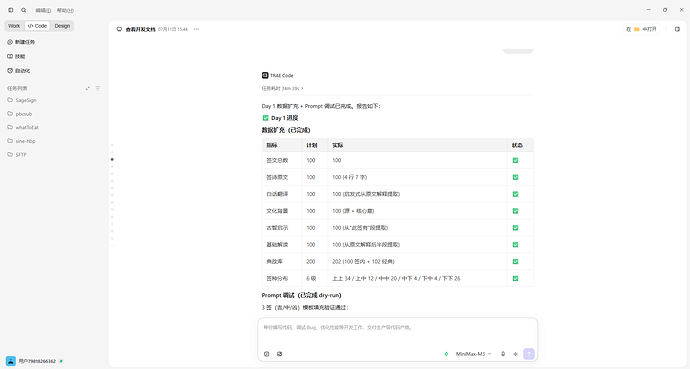This screenshot has height=369, width=690.
Task: Click the collapse arrows icon beside 任务列表
Action: coord(88,88)
